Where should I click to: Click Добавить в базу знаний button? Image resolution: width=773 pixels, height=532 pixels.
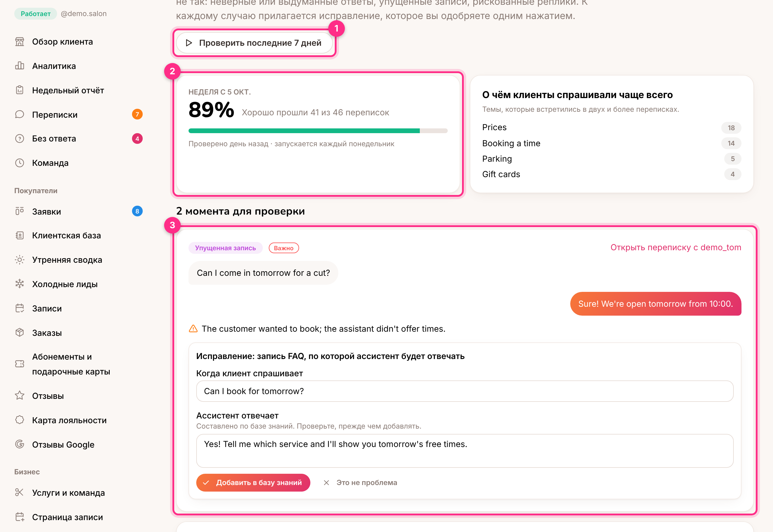(x=253, y=482)
